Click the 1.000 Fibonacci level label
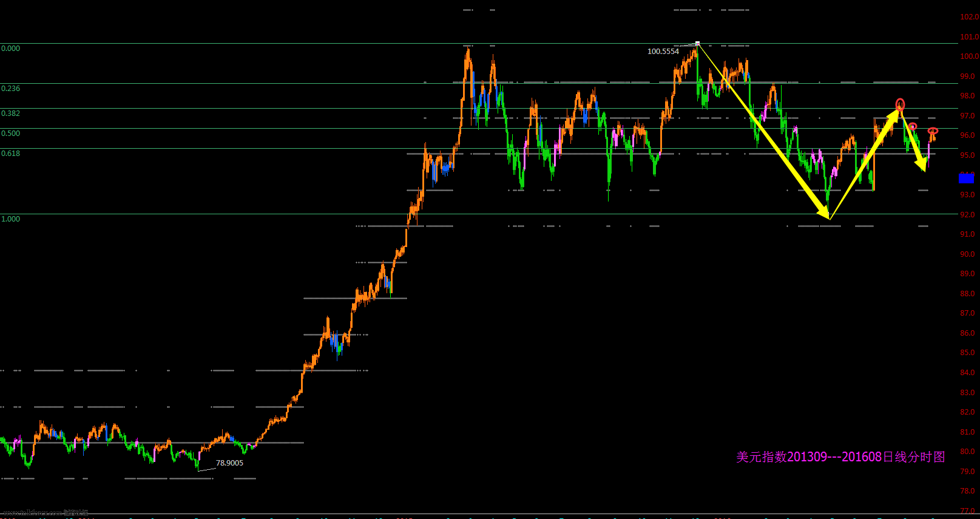This screenshot has height=519, width=980. click(10, 219)
